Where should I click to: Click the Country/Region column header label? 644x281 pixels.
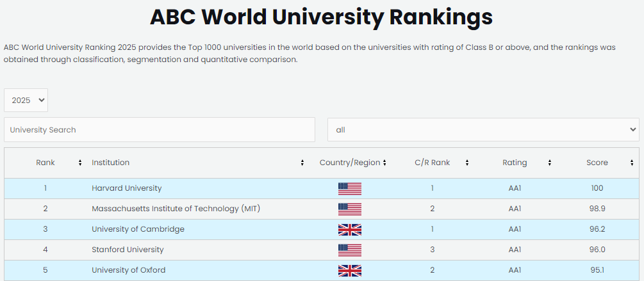(350, 163)
